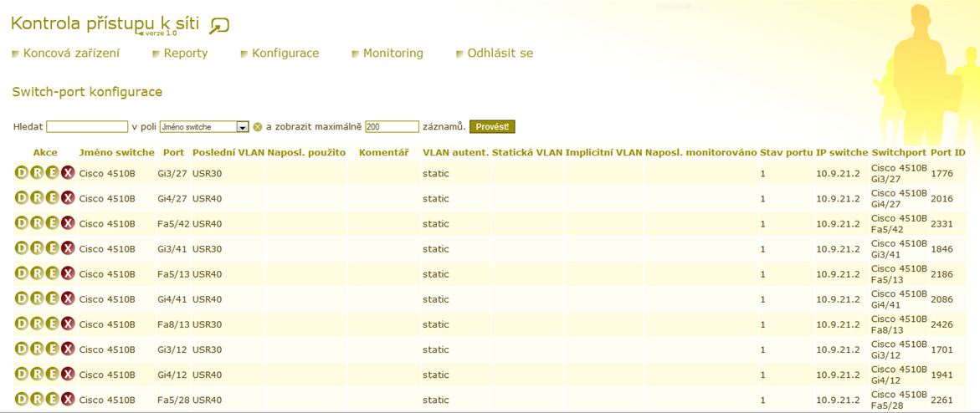Click the Odhlásit se logout link
Image resolution: width=980 pixels, height=413 pixels.
click(x=500, y=54)
